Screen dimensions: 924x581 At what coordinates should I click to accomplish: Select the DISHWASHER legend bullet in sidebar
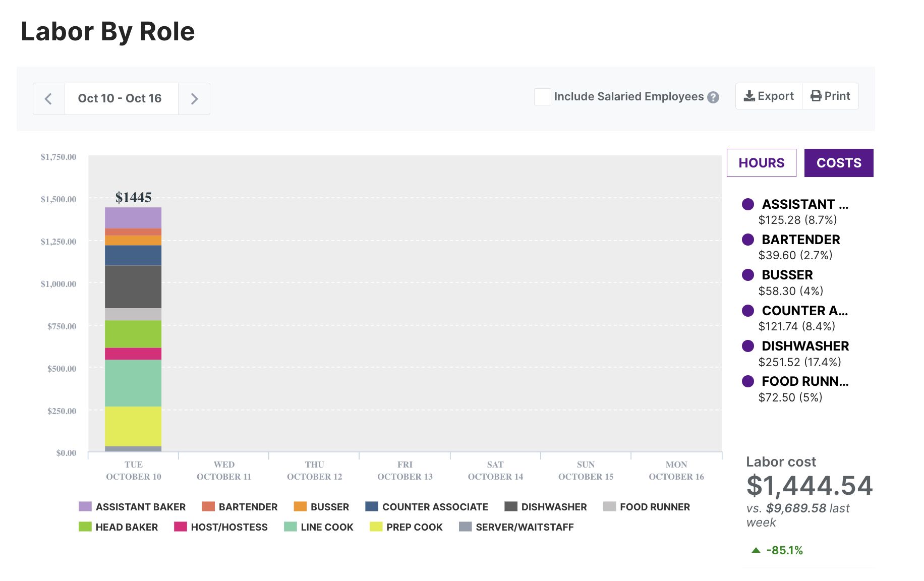point(748,346)
